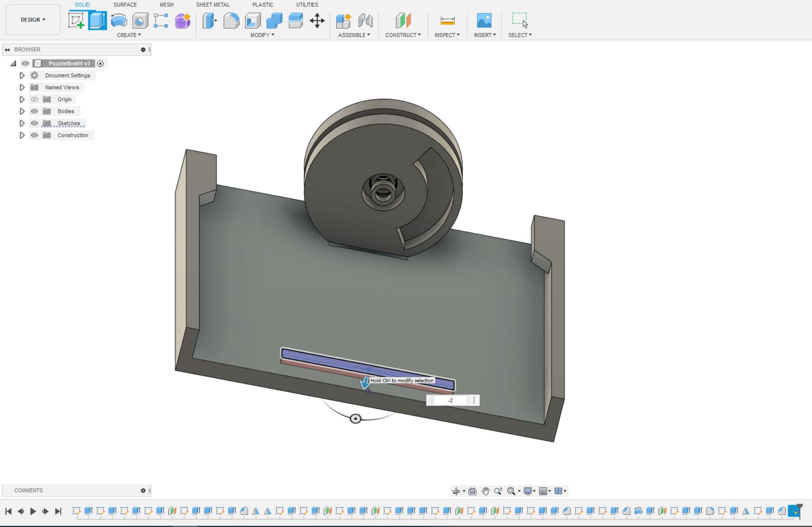Choose the Fillet tool
Screen dimensions: 812x527
click(231, 20)
